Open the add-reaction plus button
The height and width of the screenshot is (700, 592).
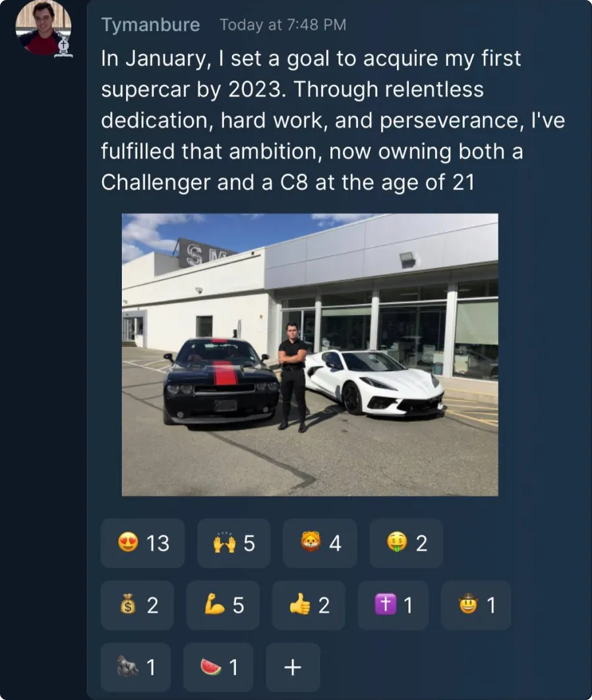click(x=292, y=667)
